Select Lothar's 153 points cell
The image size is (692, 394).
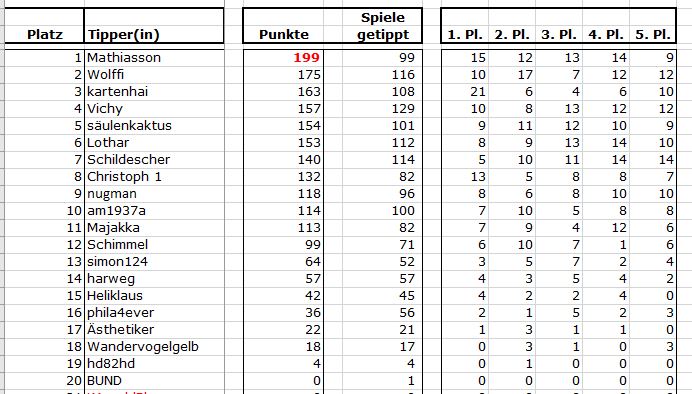click(x=283, y=143)
